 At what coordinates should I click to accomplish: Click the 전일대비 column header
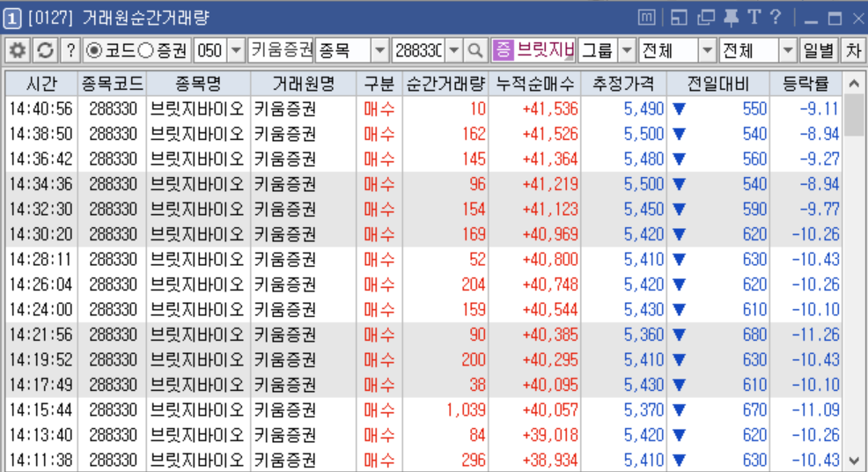coord(718,84)
